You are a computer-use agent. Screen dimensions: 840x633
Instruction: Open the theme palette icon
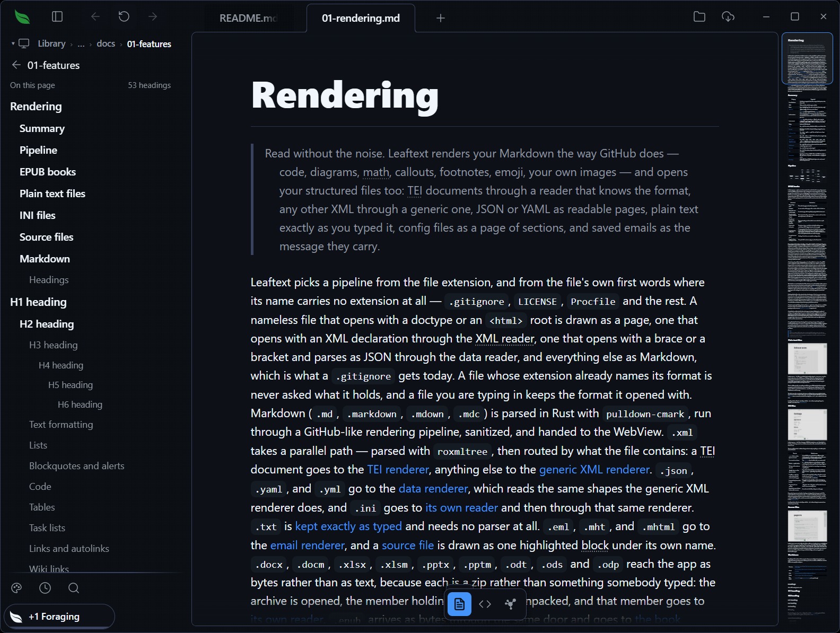pyautogui.click(x=16, y=587)
